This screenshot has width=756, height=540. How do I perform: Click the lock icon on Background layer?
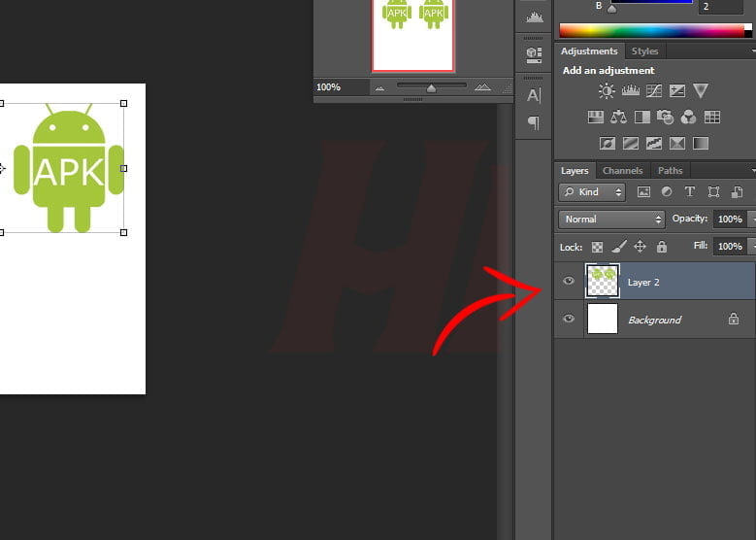tap(734, 319)
